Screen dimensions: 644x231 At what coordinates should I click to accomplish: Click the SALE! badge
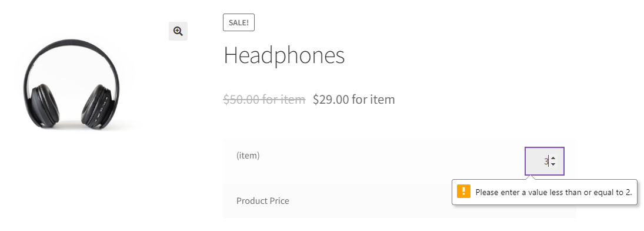(x=239, y=22)
